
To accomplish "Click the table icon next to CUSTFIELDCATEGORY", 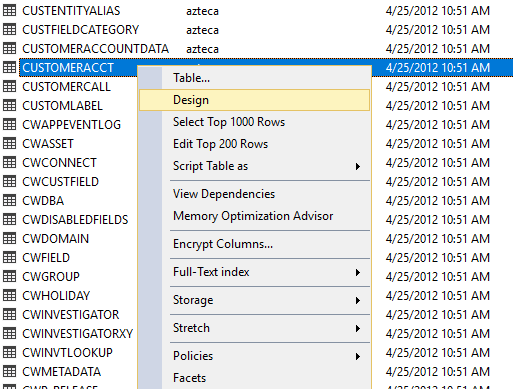I will pos(9,30).
